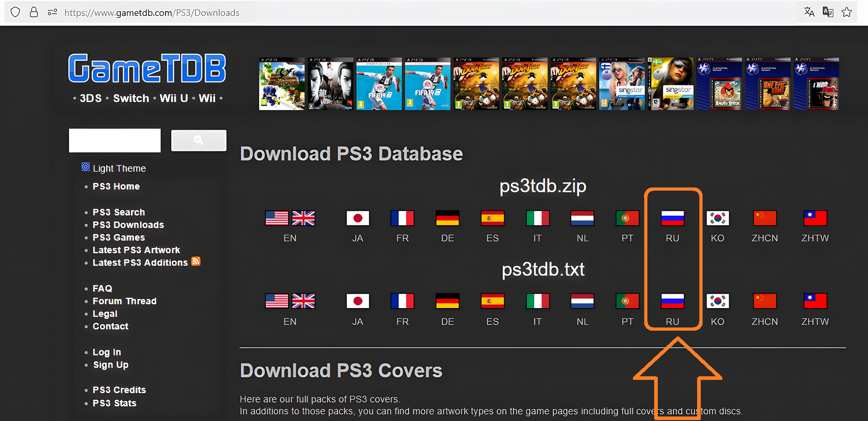Image resolution: width=868 pixels, height=421 pixels.
Task: Click the Korean flag under ps3tdb.zip
Action: [x=717, y=218]
